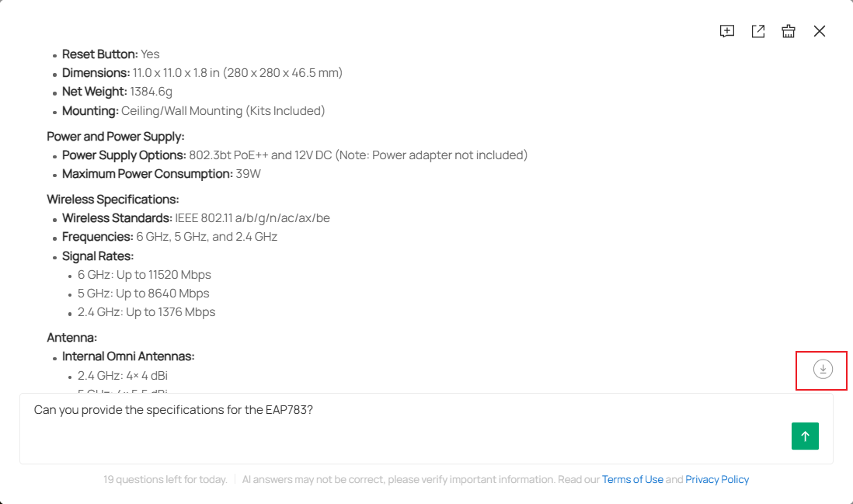This screenshot has width=853, height=504.
Task: Open the chat in a new window
Action: 758,31
